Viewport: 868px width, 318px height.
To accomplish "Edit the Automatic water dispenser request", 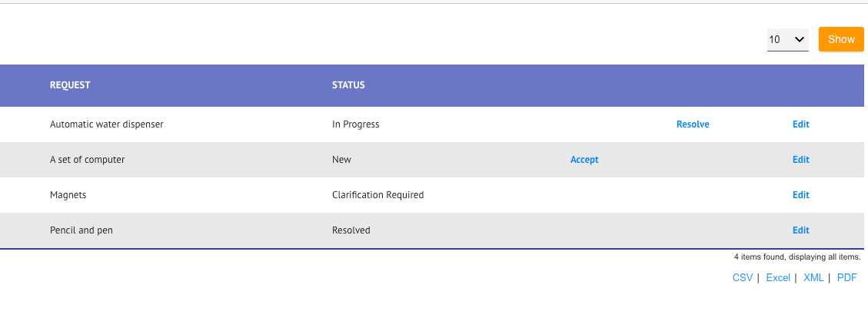I will 801,124.
